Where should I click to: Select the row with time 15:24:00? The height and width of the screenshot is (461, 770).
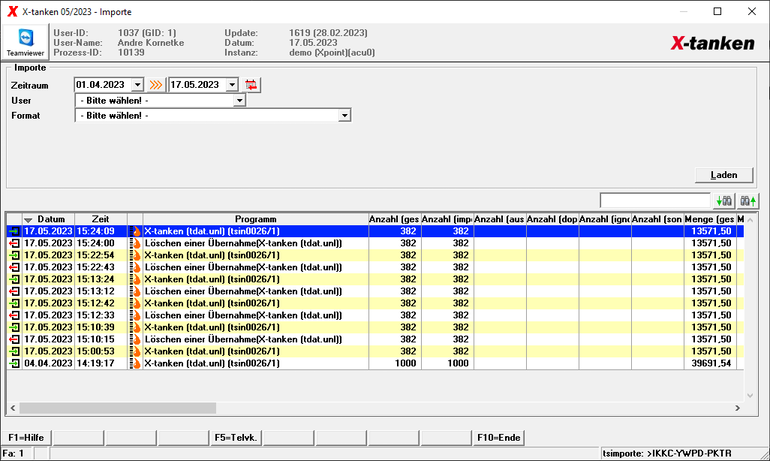[x=375, y=243]
